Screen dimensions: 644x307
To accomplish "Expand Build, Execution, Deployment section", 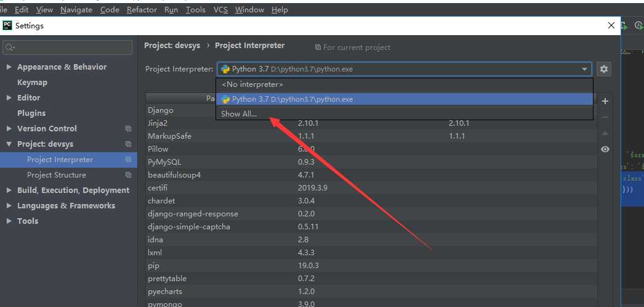I will (9, 190).
